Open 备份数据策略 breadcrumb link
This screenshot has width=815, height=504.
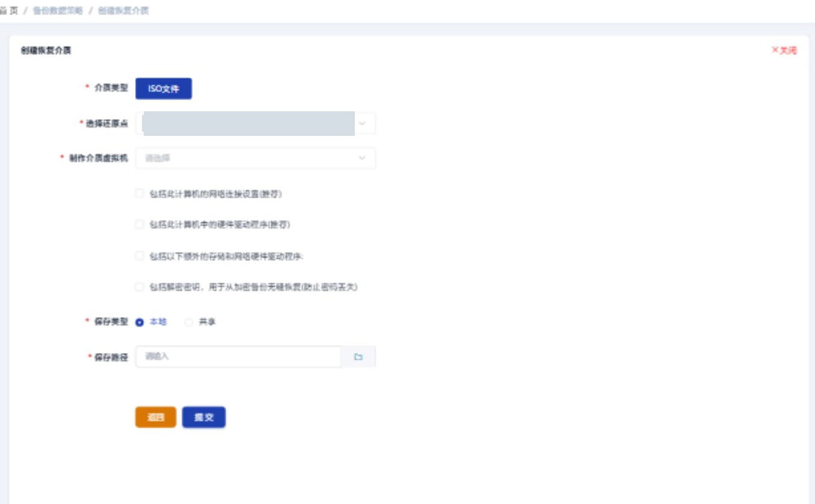[x=58, y=11]
